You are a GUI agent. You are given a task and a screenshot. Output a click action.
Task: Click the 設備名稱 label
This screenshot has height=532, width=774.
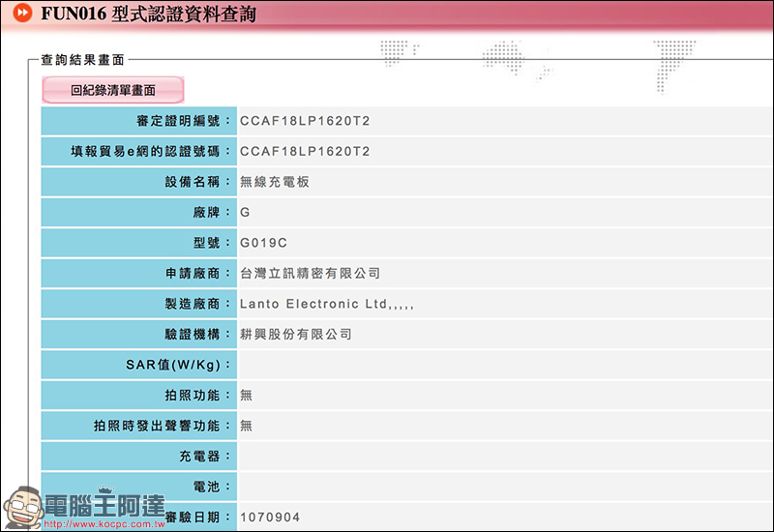tap(197, 182)
